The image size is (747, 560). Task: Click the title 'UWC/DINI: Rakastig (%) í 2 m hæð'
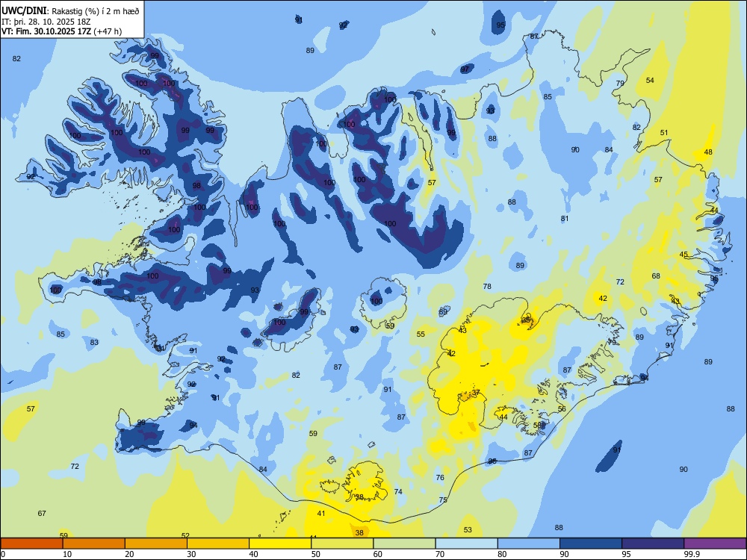point(70,10)
